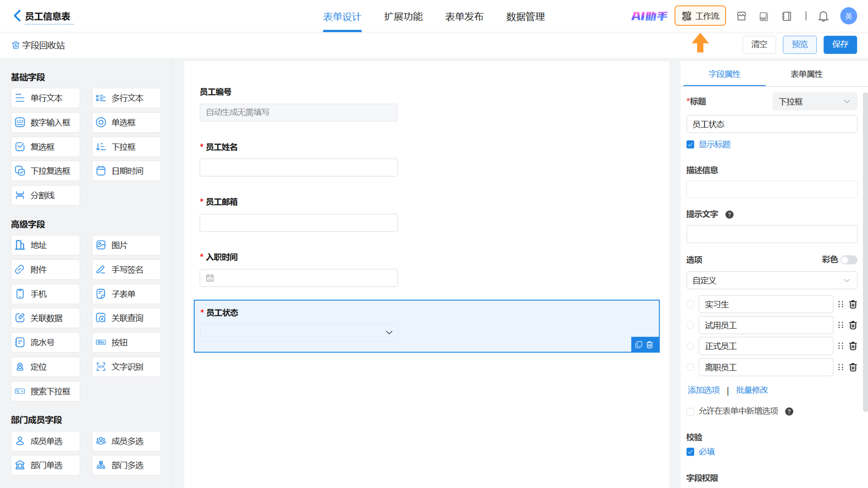Open the notification bell
Image resolution: width=868 pixels, height=488 pixels.
[823, 16]
